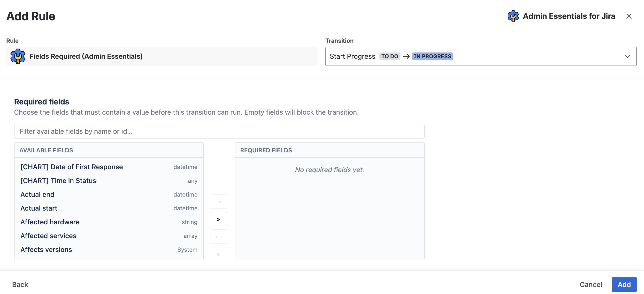Screen dimensions: 644x294
Task: Move selected field right with single arrow
Action: 218,202
